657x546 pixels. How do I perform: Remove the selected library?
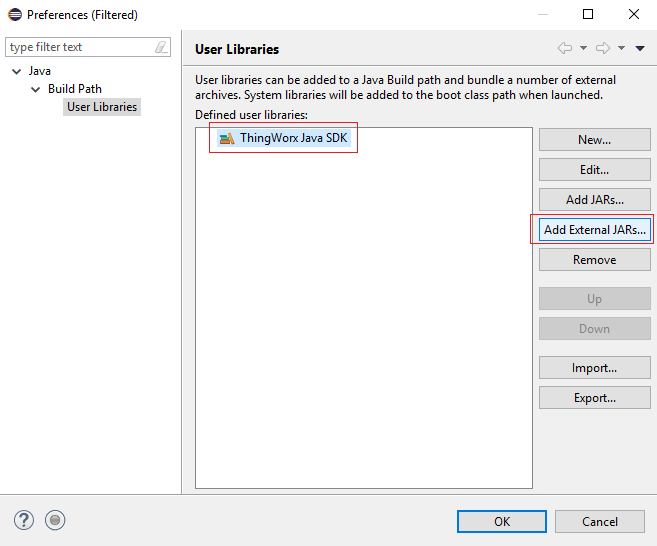click(595, 260)
